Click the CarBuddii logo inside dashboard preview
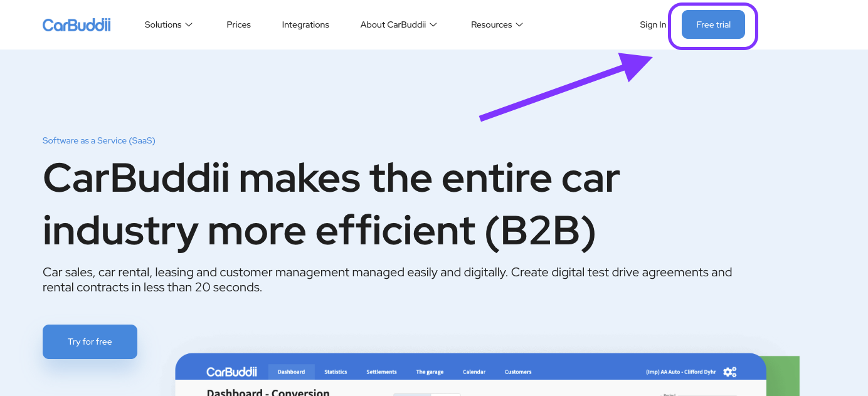Image resolution: width=868 pixels, height=396 pixels. pyautogui.click(x=231, y=372)
